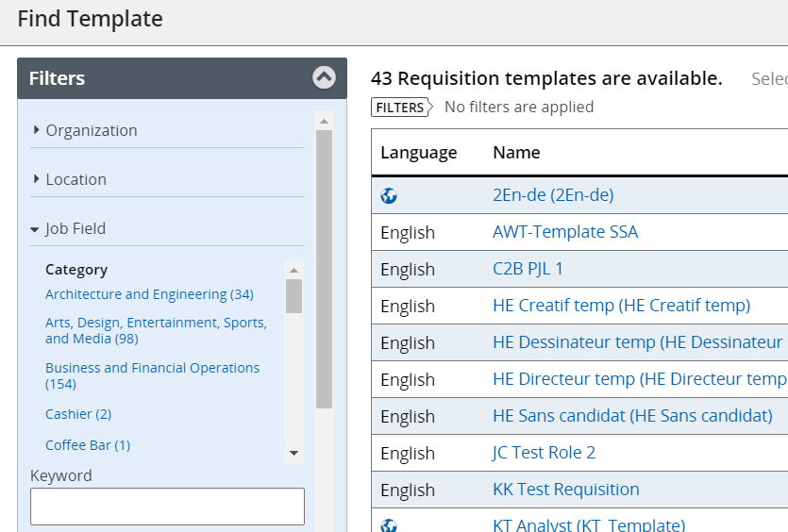Viewport: 788px width, 532px height.
Task: Filter by Architecture and Engineering category
Action: pyautogui.click(x=149, y=294)
